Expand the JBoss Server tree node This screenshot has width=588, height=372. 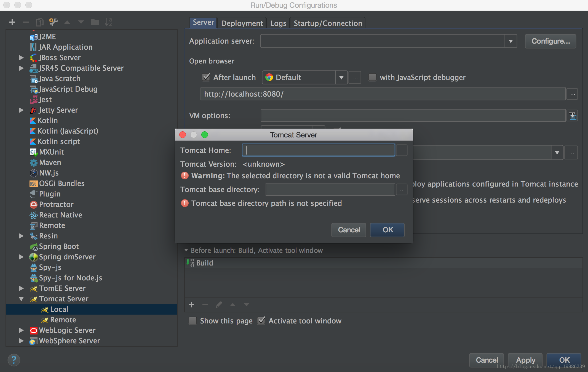(x=21, y=58)
